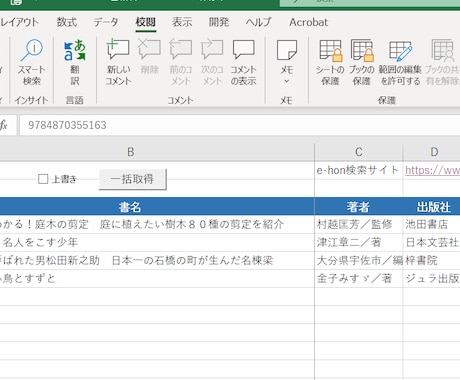The width and height of the screenshot is (460, 380).
Task: Select the book title cell about 庭木の剪定
Action: 157,224
